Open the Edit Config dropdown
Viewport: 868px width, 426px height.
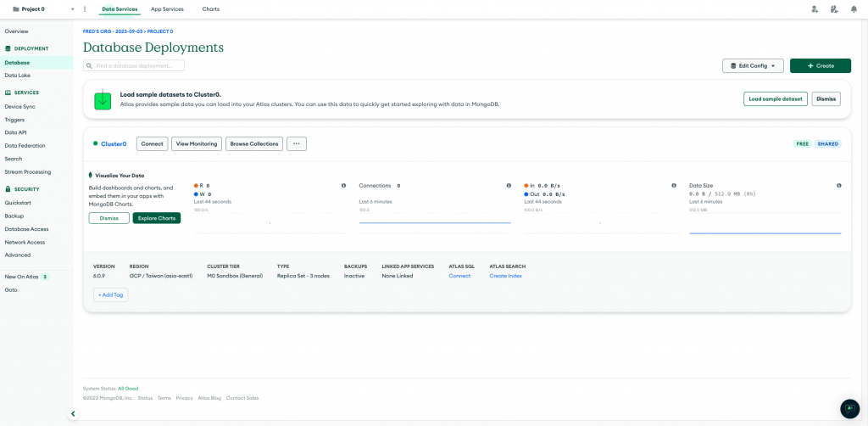point(753,65)
